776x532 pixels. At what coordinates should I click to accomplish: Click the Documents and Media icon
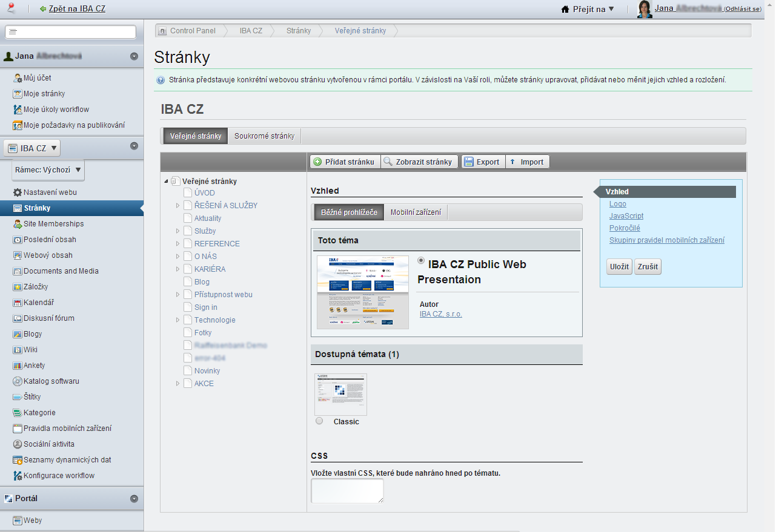18,271
